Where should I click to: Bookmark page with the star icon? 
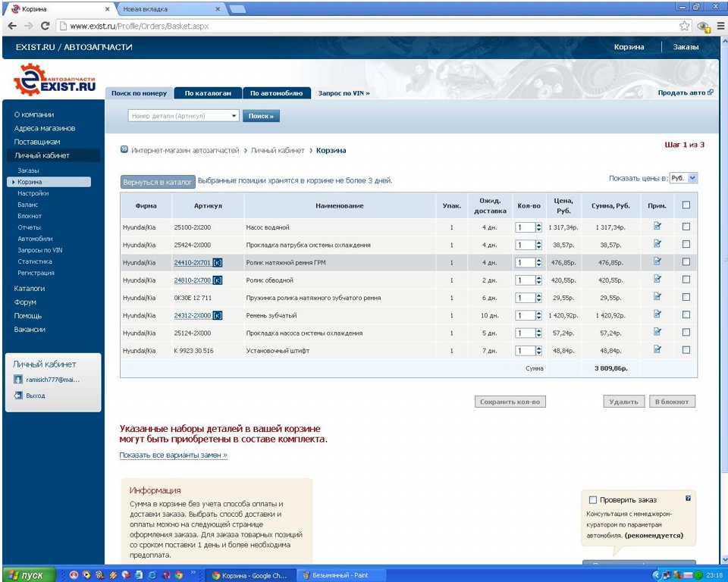(684, 26)
